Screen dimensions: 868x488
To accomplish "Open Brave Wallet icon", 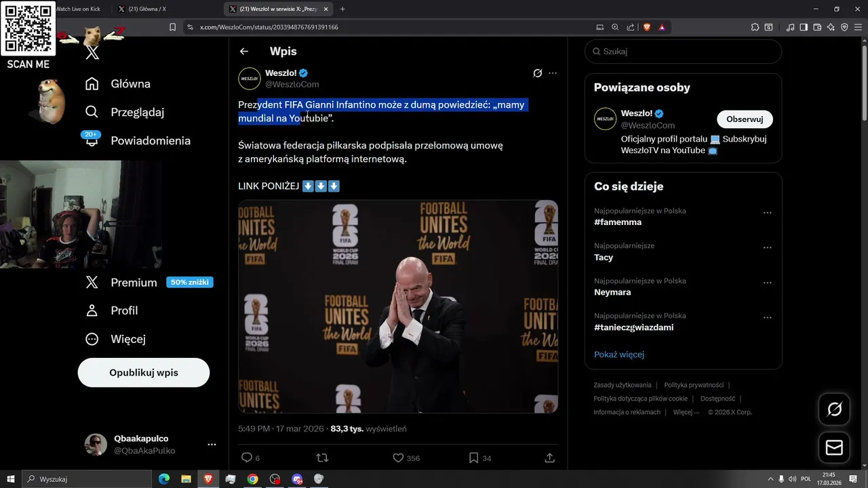I will [817, 27].
